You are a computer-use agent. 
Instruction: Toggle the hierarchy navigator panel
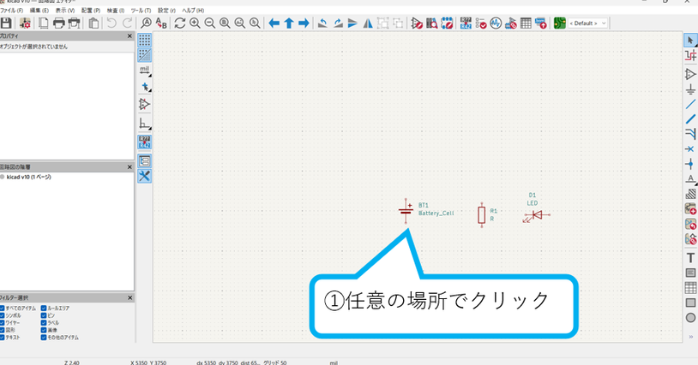point(144,161)
